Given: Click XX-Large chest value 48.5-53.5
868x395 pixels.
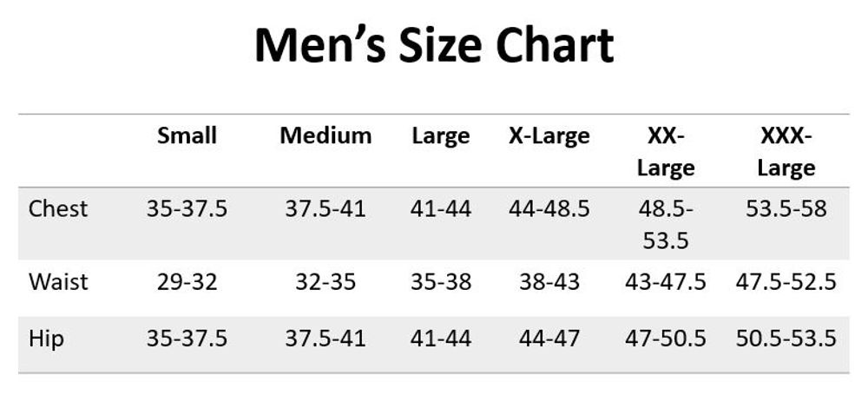Looking at the screenshot, I should [x=666, y=225].
